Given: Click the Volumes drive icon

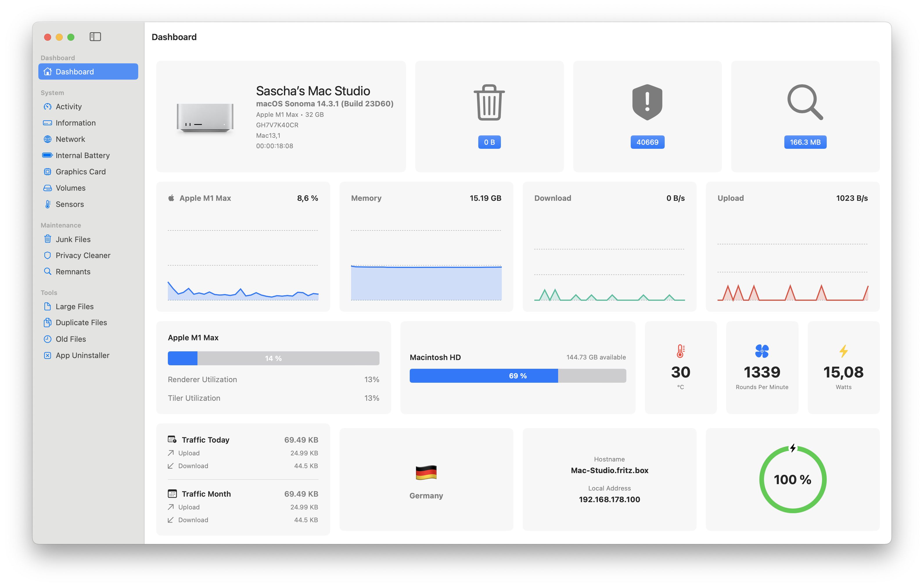Looking at the screenshot, I should [x=48, y=188].
